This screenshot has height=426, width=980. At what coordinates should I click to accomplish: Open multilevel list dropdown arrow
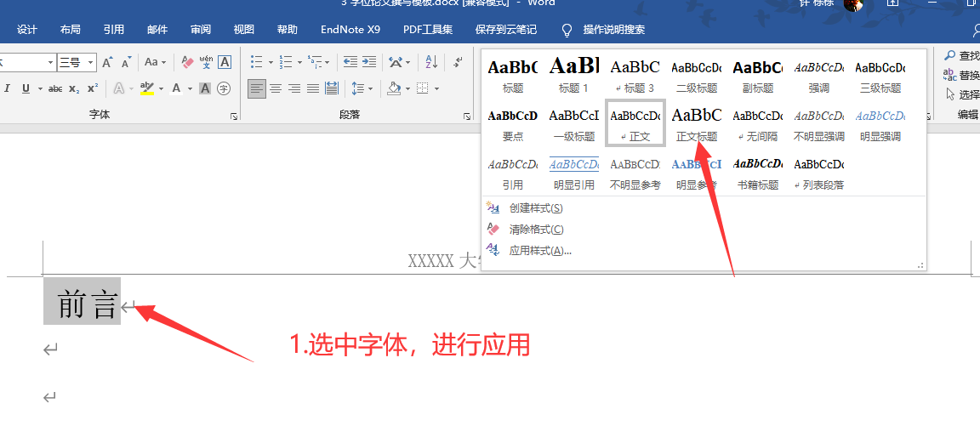(328, 62)
